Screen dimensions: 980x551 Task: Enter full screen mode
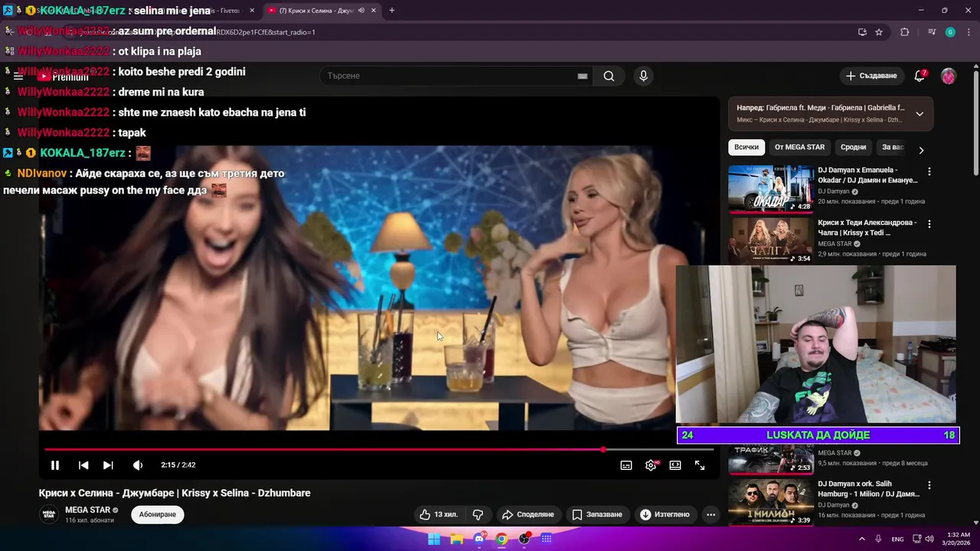click(x=700, y=465)
